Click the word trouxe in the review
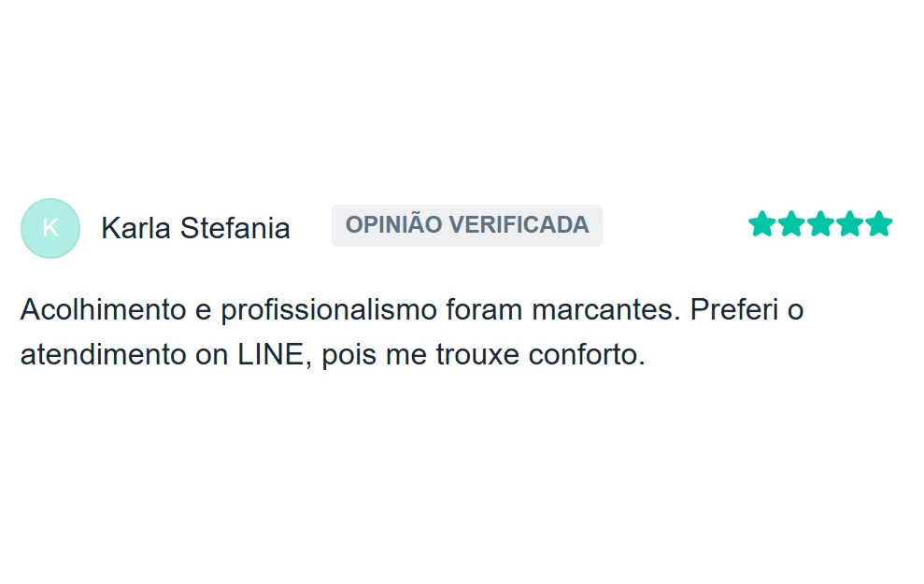The width and height of the screenshot is (924, 584). 477,356
